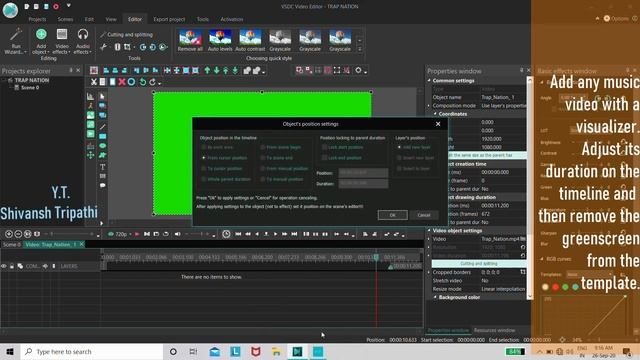Click the scissors cut icon in editor toolbar
The width and height of the screenshot is (640, 360).
point(94,82)
